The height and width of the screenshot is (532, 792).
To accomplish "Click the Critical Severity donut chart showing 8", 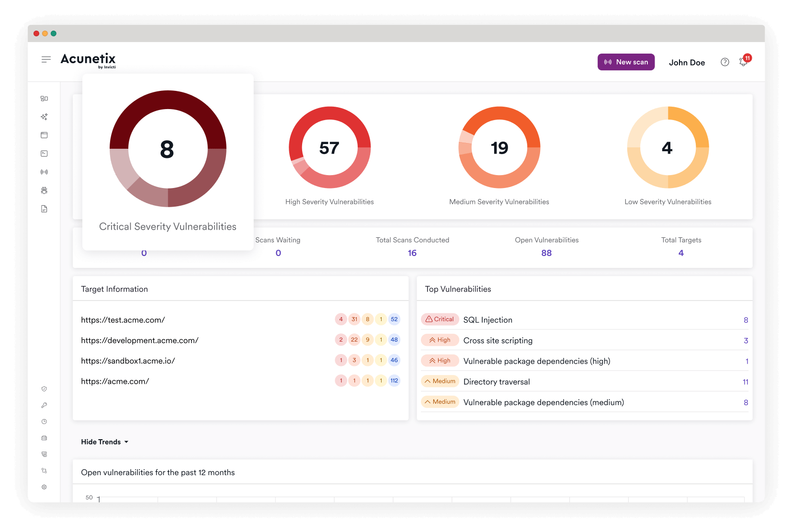I will pos(168,149).
